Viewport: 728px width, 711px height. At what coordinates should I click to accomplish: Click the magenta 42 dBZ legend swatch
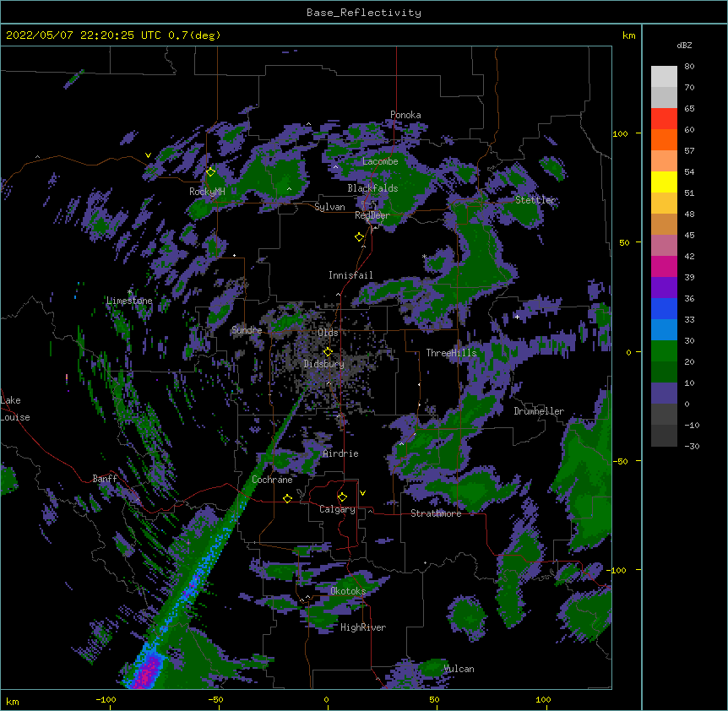click(x=664, y=266)
